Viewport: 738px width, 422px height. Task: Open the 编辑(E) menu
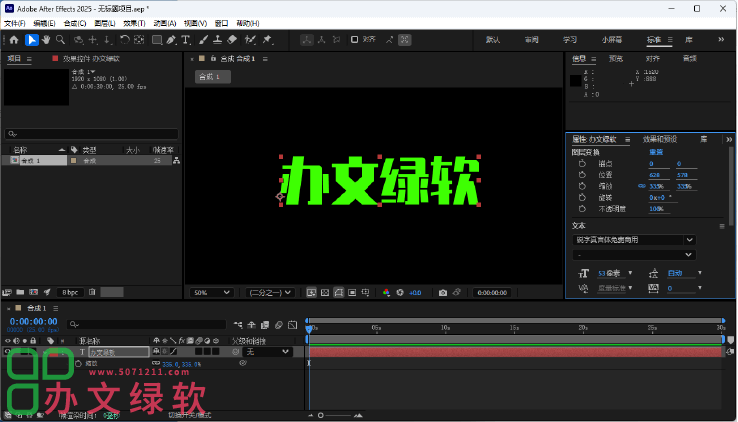44,23
